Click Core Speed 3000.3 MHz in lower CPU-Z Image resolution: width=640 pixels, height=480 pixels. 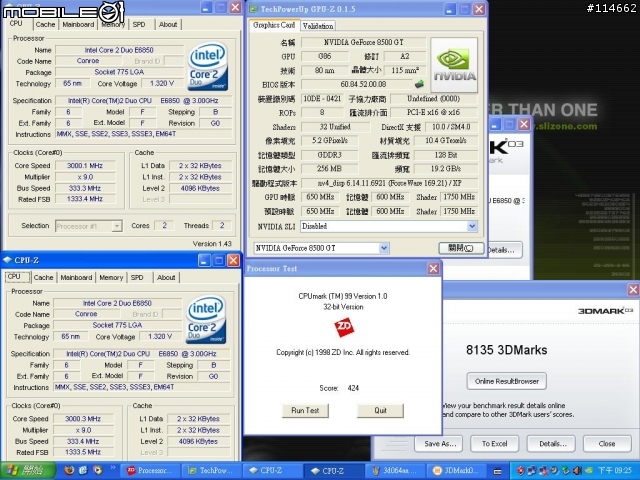pyautogui.click(x=83, y=419)
